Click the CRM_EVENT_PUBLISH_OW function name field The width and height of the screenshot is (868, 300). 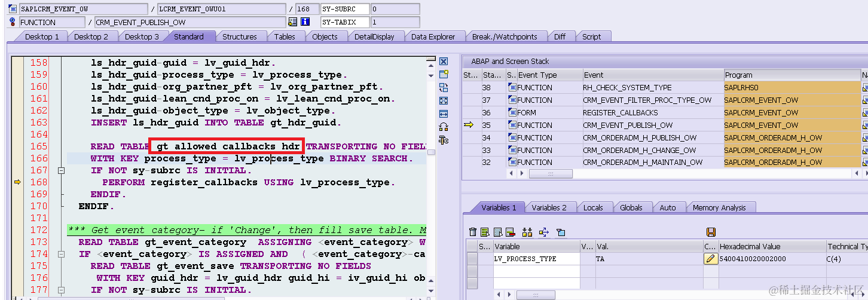click(x=190, y=22)
